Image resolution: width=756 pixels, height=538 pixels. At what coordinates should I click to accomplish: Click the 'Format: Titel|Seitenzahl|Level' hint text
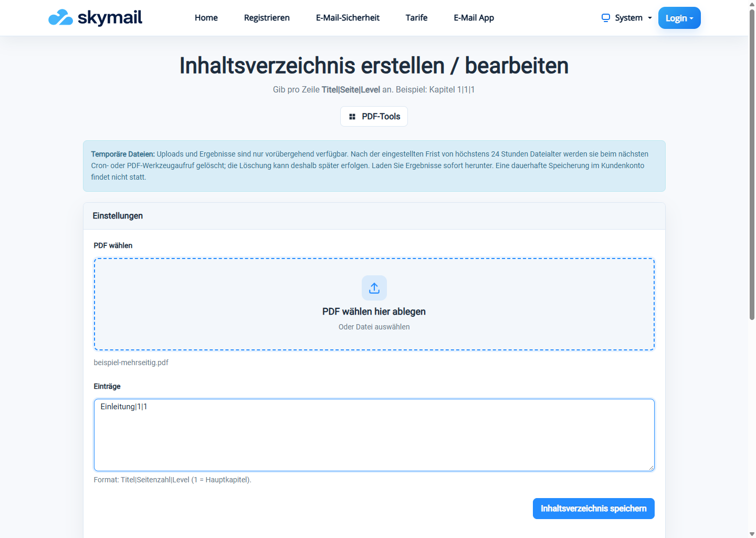[x=173, y=480]
